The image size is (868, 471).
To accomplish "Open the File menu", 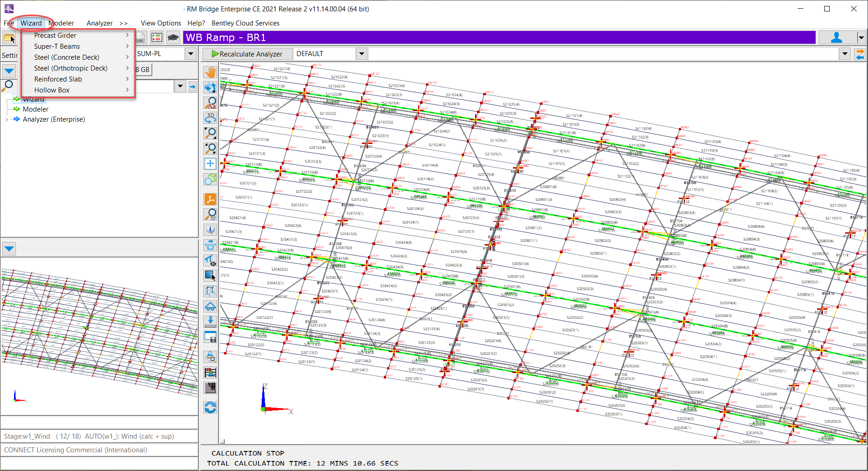I will pyautogui.click(x=9, y=23).
